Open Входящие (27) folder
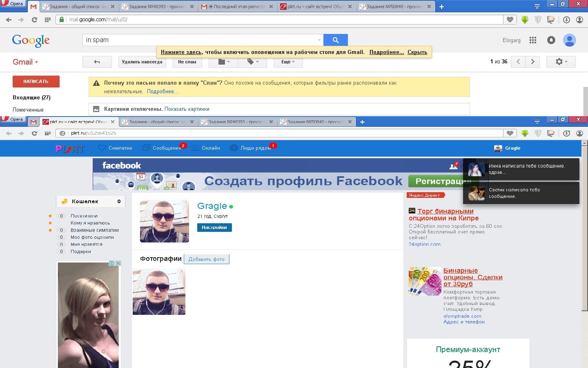 [31, 97]
